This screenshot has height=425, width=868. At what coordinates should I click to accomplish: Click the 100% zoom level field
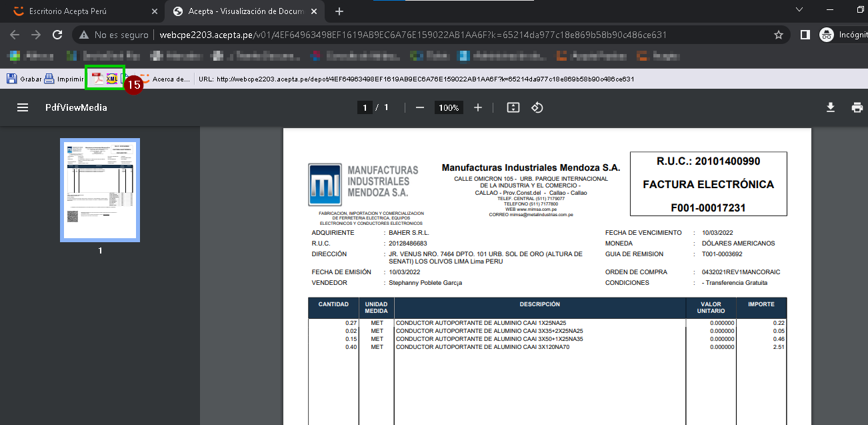coord(449,107)
